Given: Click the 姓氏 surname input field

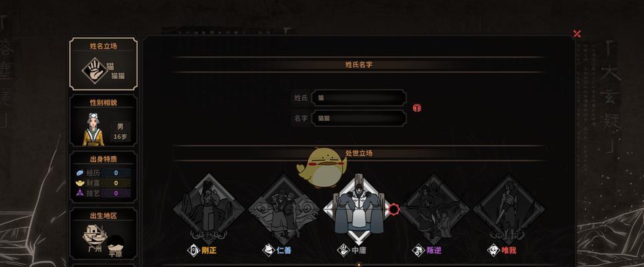Looking at the screenshot, I should click(x=359, y=97).
